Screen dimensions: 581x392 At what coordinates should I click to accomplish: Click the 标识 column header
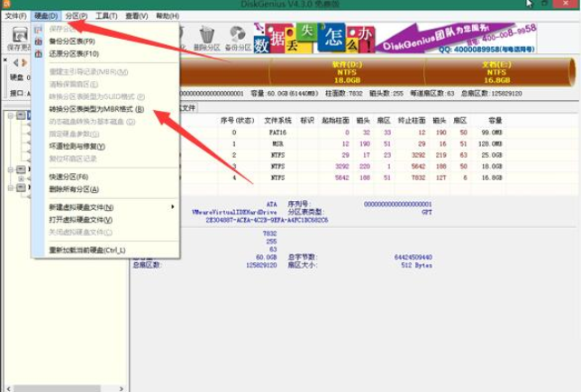point(307,121)
